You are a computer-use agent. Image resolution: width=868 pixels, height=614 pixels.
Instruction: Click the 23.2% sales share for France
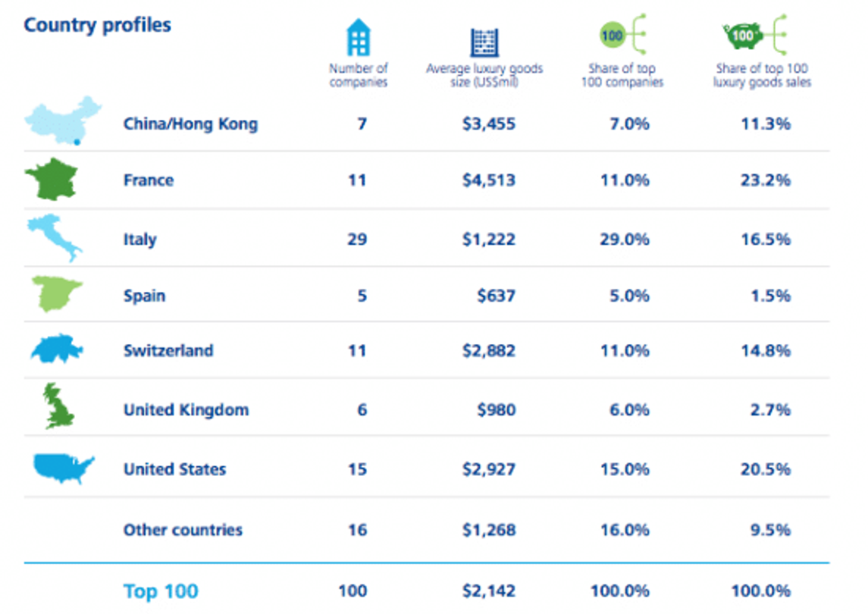[766, 180]
